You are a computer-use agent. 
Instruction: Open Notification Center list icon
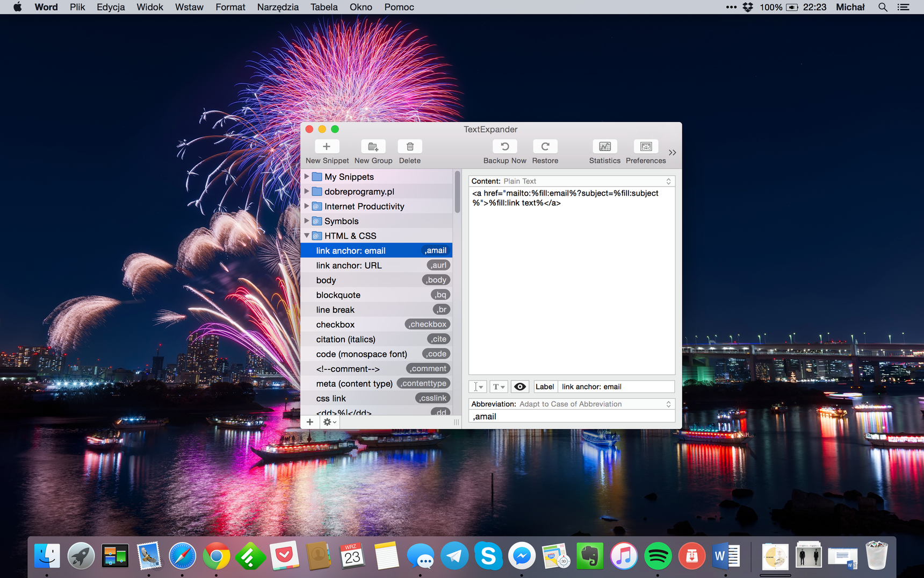coord(904,7)
